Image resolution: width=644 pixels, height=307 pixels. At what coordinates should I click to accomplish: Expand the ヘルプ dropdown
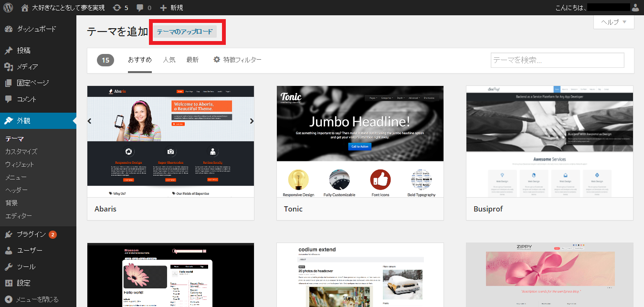(x=613, y=22)
